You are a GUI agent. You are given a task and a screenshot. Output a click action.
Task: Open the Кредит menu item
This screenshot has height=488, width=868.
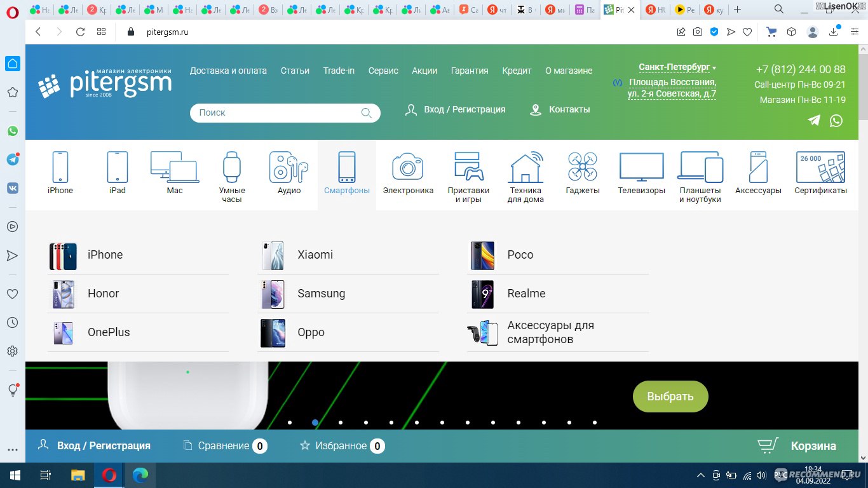tap(517, 71)
